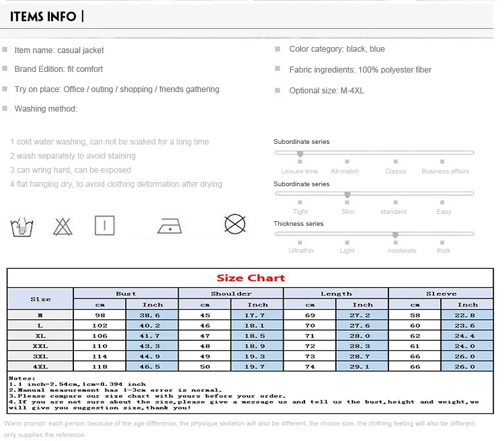
Task: Click 'Item name: casual jacket' text
Action: [x=59, y=50]
